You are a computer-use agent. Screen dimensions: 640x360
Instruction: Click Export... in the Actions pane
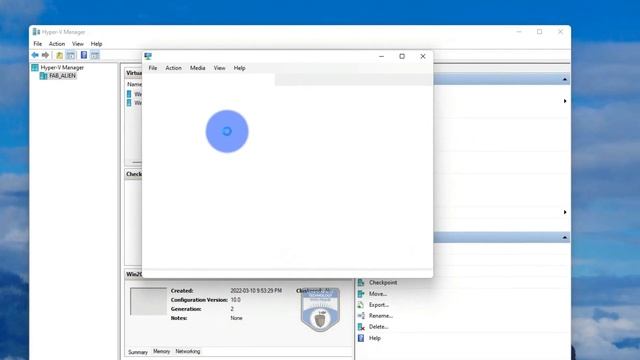379,305
